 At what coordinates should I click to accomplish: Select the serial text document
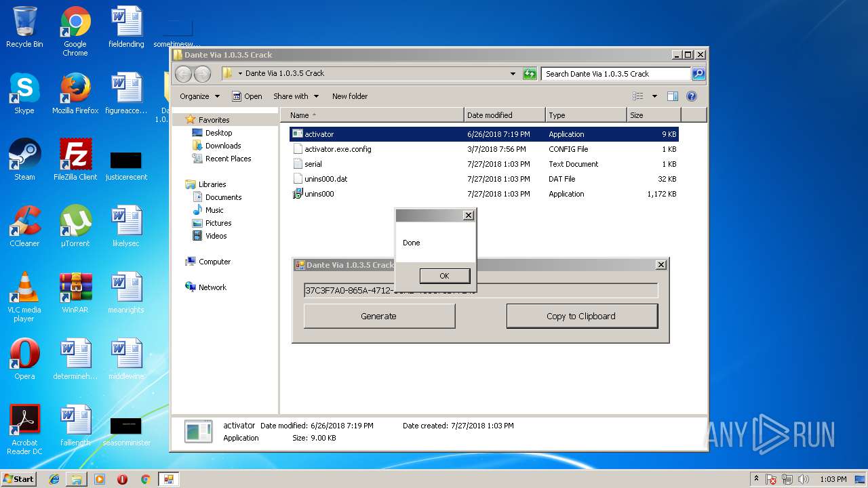point(484,164)
